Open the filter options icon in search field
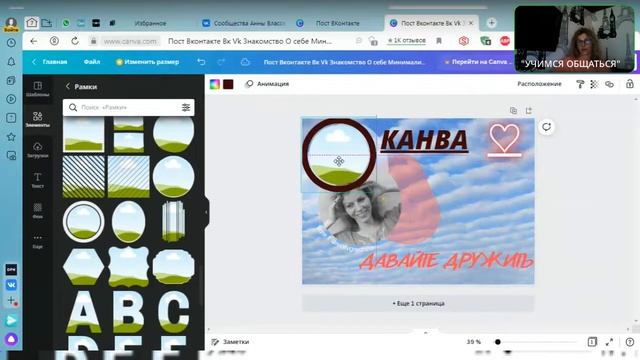The height and width of the screenshot is (360, 640). 186,107
